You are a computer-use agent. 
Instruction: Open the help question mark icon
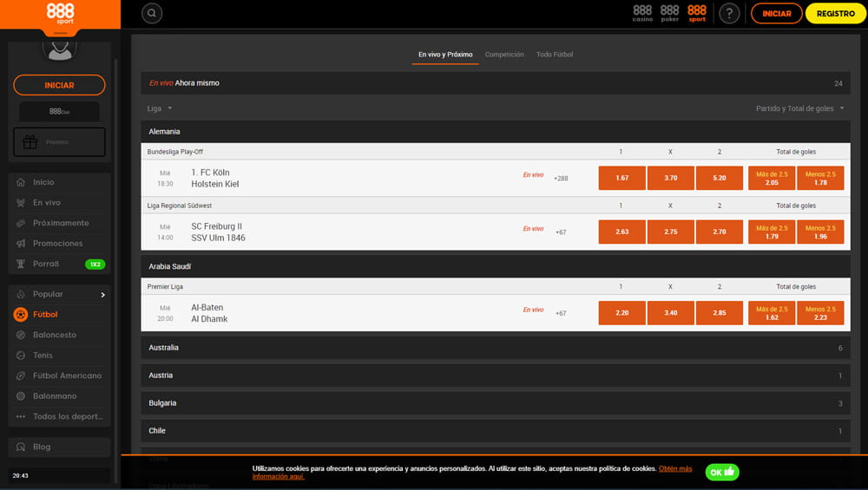pyautogui.click(x=729, y=13)
